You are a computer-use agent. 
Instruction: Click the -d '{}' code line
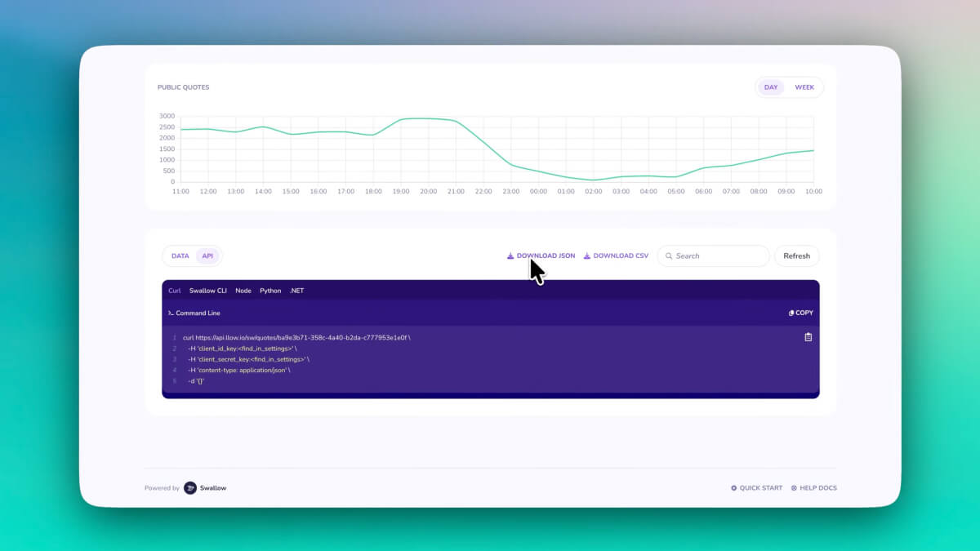click(196, 381)
